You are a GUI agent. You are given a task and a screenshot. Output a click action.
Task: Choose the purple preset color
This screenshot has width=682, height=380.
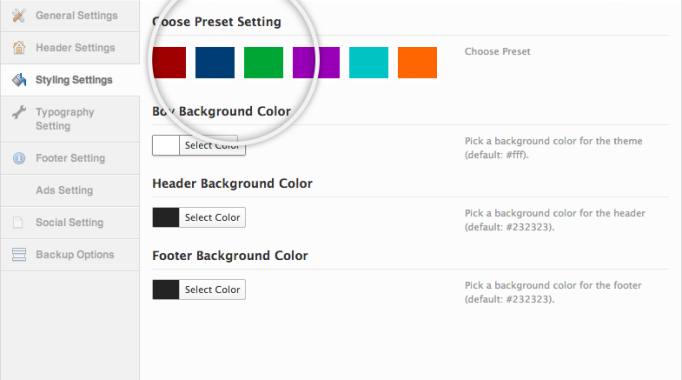pyautogui.click(x=316, y=63)
